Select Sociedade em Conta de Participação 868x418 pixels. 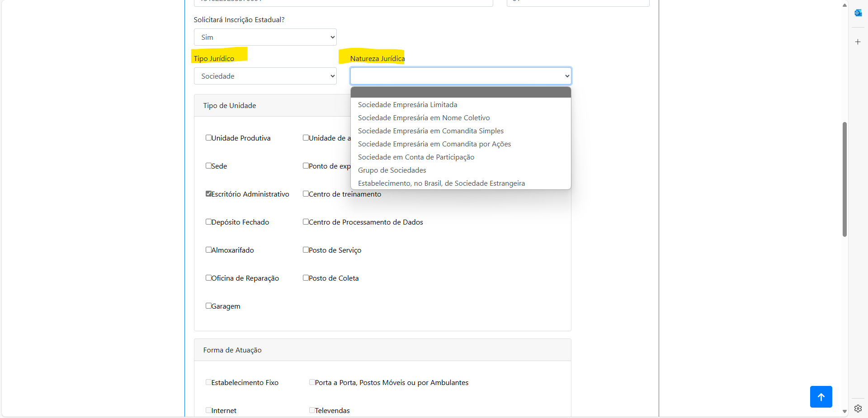tap(461, 157)
